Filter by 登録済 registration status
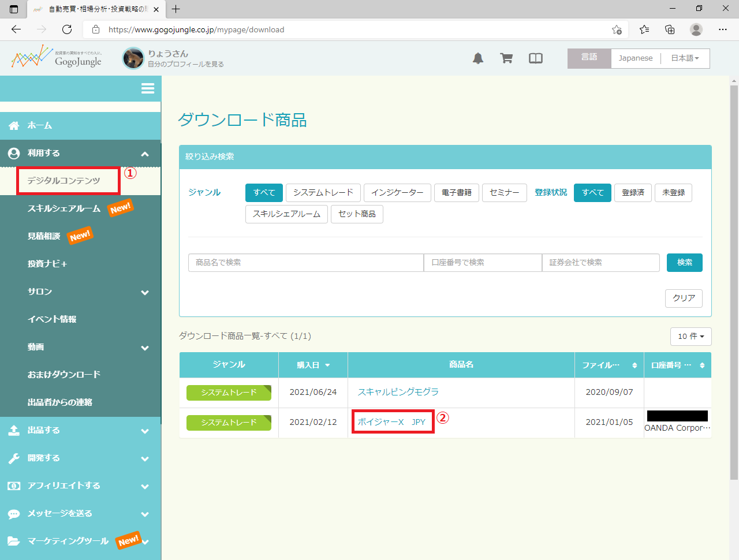 point(633,193)
